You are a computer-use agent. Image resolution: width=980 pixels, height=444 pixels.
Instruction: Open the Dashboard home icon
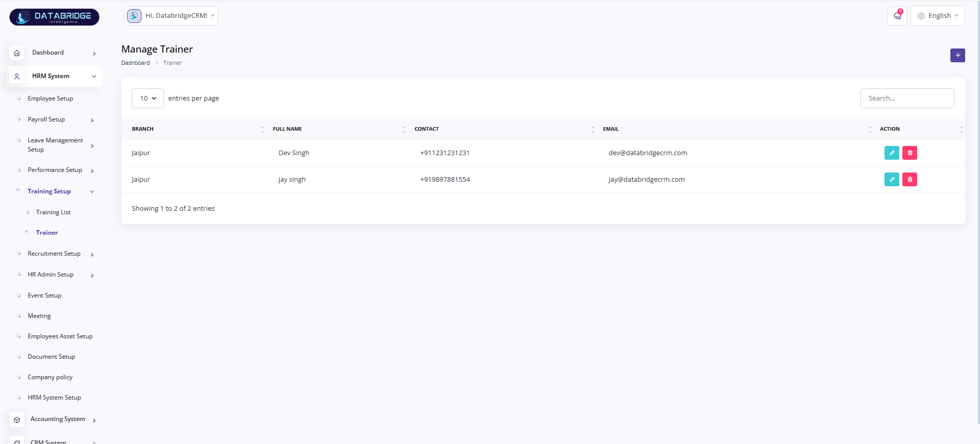coord(17,53)
